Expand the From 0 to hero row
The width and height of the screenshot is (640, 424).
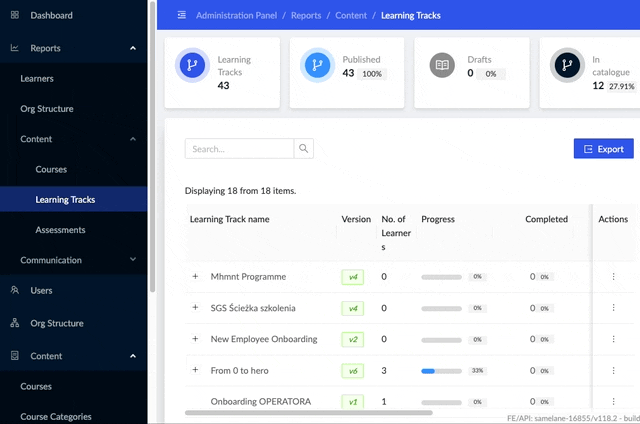click(195, 370)
